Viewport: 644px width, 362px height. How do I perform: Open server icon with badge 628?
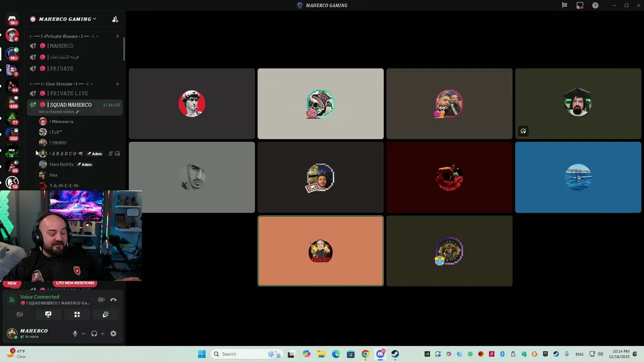point(12,102)
